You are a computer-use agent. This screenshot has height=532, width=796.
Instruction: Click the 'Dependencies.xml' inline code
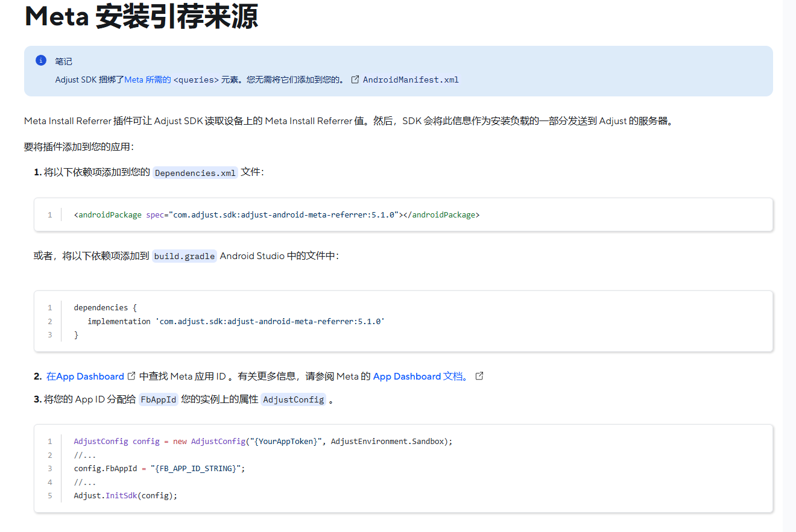coord(195,173)
